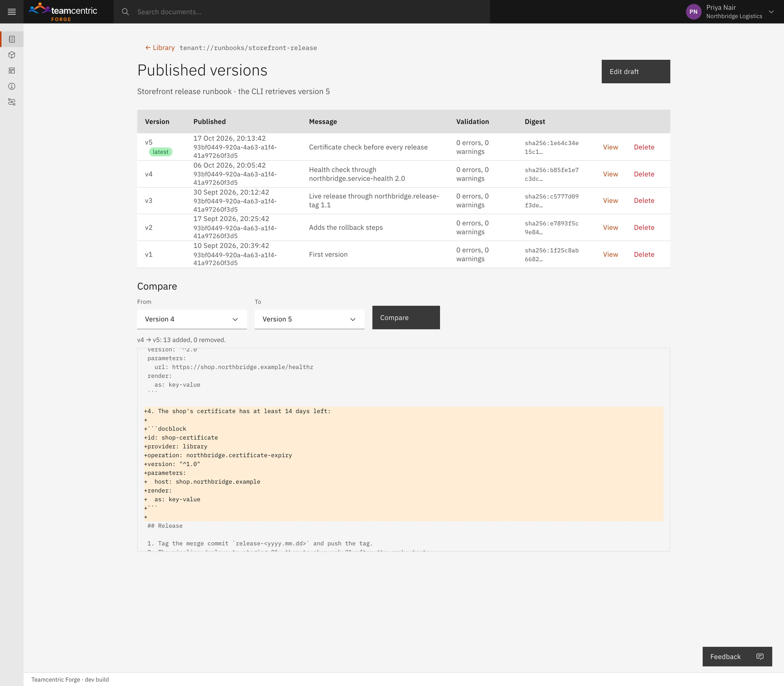Viewport: 784px width, 686px height.
Task: Open the notebook documents sidebar icon
Action: 12,39
